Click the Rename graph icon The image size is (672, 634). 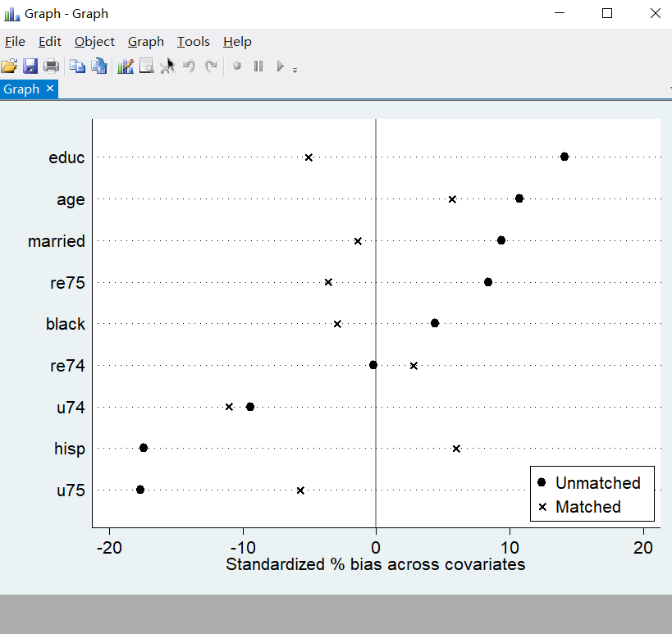pyautogui.click(x=99, y=66)
